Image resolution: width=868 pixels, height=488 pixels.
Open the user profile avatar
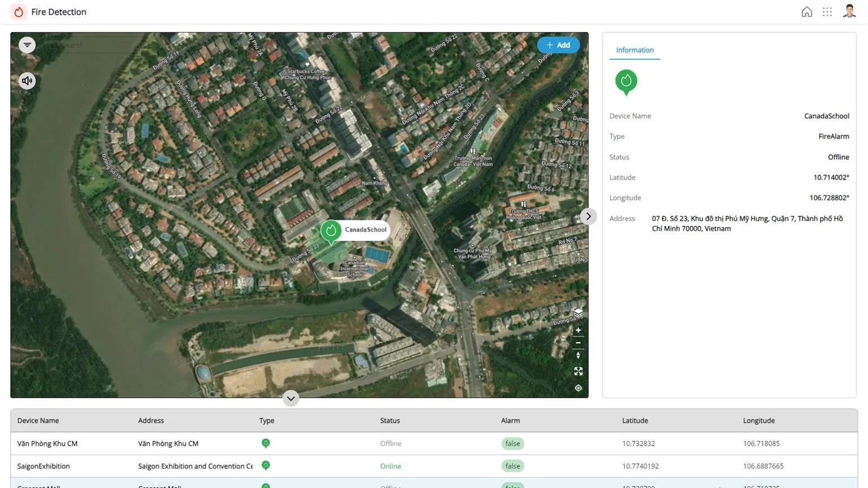(x=849, y=12)
